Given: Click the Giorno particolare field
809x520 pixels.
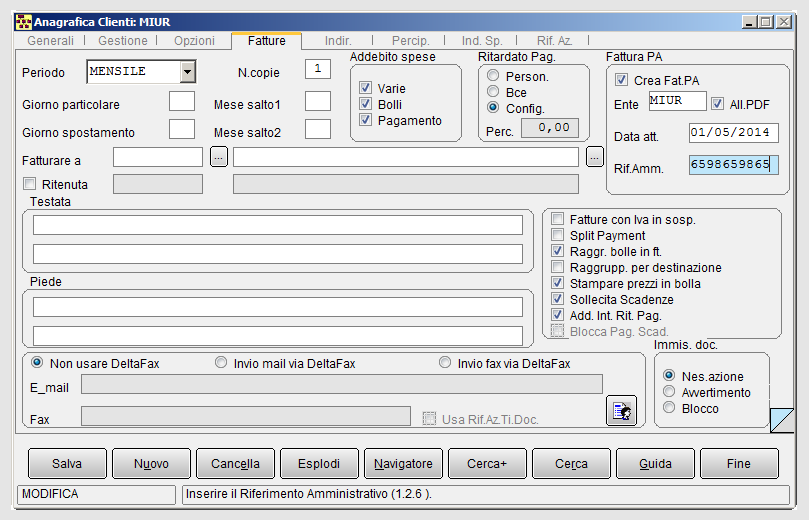Looking at the screenshot, I should pos(182,101).
